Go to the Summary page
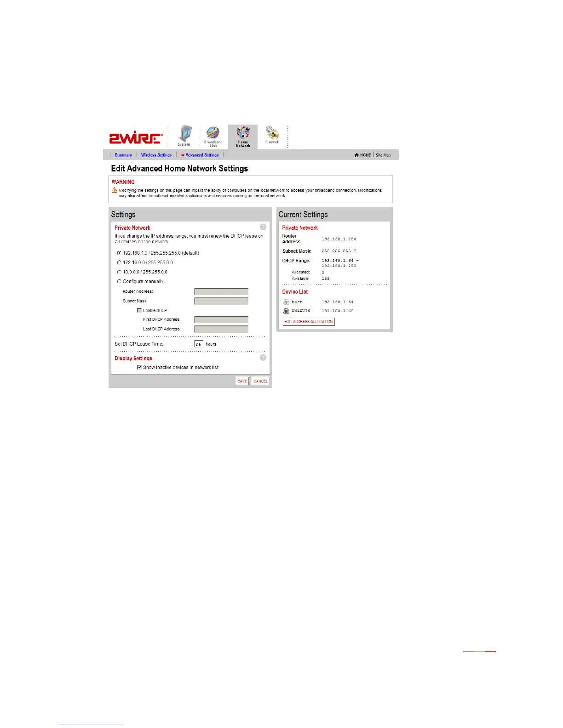 click(123, 155)
